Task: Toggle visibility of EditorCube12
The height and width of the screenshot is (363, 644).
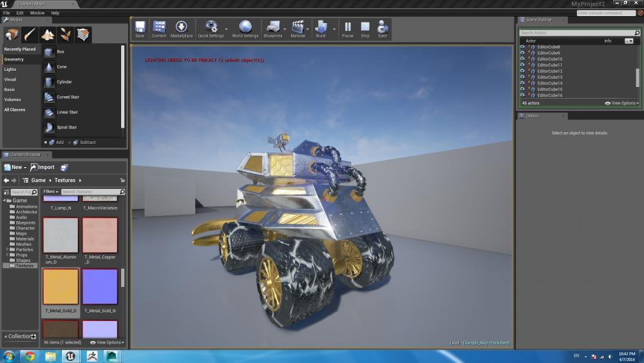Action: coord(522,71)
